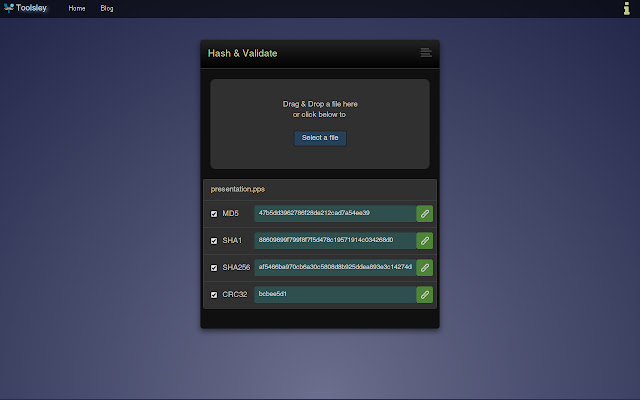
Task: Click the paperclip button for SHA256
Action: coord(424,268)
